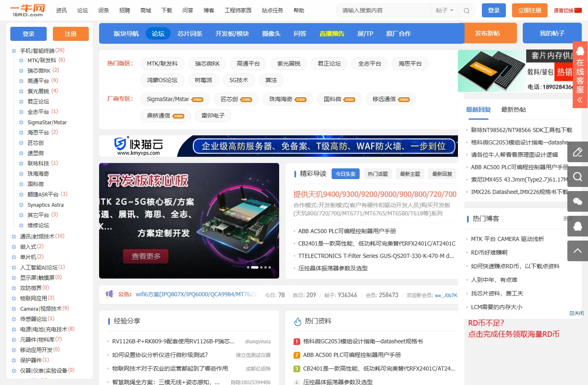Open 瑞芯微RK in sidebar tree
The image size is (588, 385).
pos(39,71)
